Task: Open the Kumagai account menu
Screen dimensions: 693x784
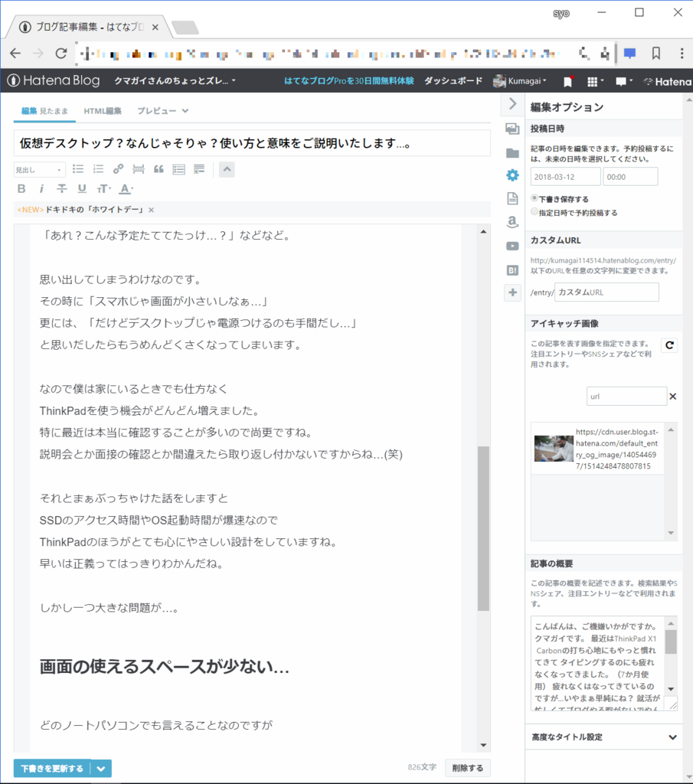Action: point(519,80)
